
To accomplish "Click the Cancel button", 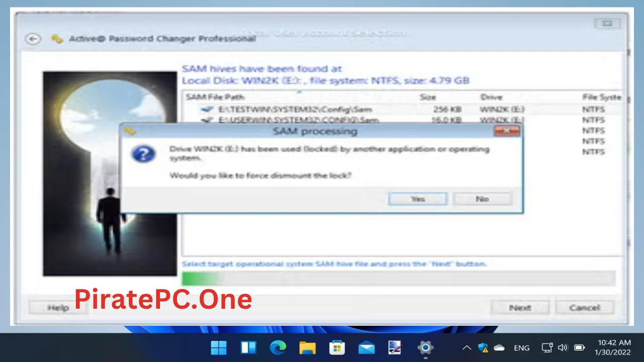I will pos(584,308).
